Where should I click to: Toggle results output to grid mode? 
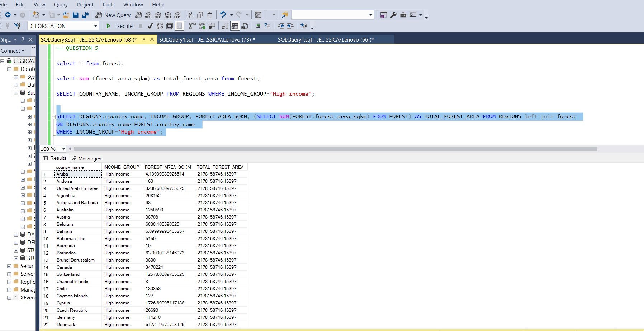point(235,26)
